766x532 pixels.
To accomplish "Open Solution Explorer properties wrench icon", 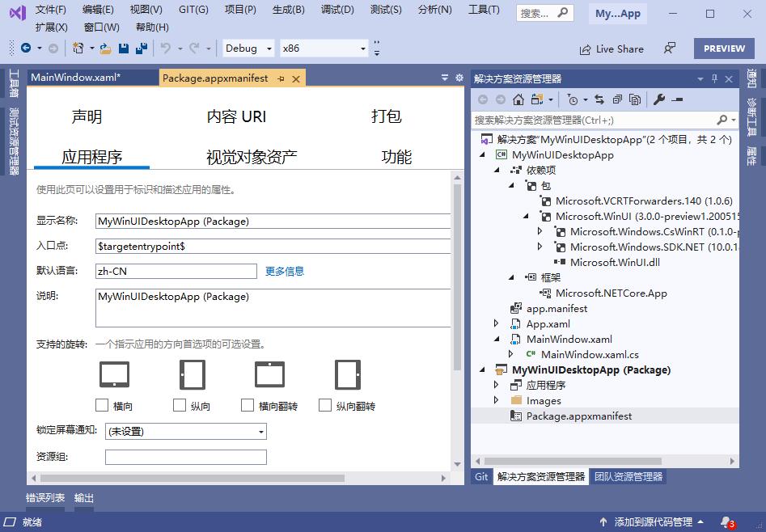I will (x=660, y=99).
